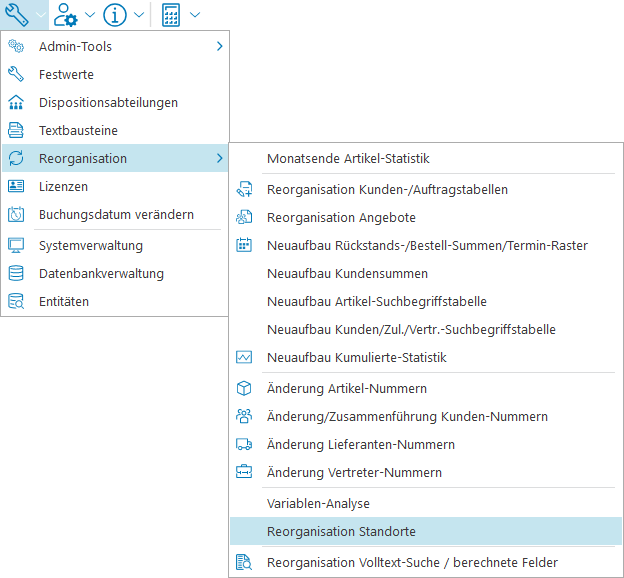Click the Entitäten database search icon
624x578 pixels.
click(x=16, y=301)
